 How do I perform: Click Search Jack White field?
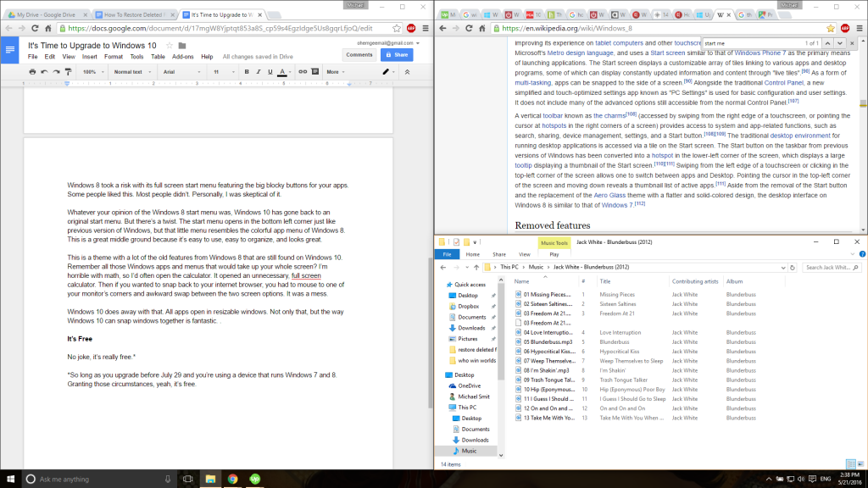pos(832,267)
